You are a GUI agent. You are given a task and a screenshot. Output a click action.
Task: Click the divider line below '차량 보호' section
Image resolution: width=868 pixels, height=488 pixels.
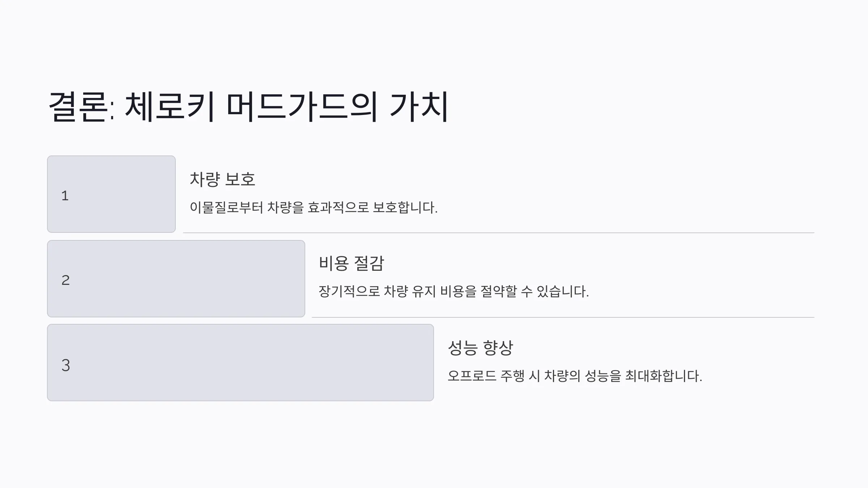click(499, 233)
